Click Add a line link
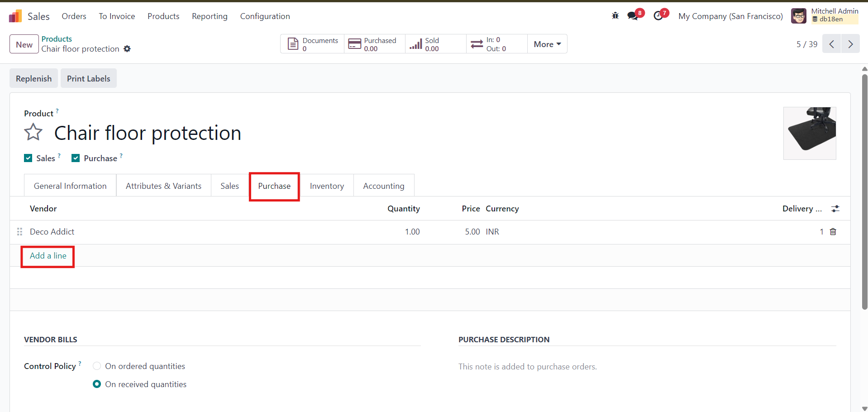The width and height of the screenshot is (868, 412). click(x=48, y=256)
